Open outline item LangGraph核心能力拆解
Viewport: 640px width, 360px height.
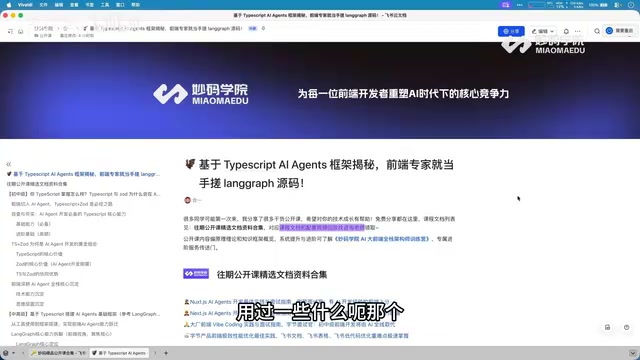61,334
